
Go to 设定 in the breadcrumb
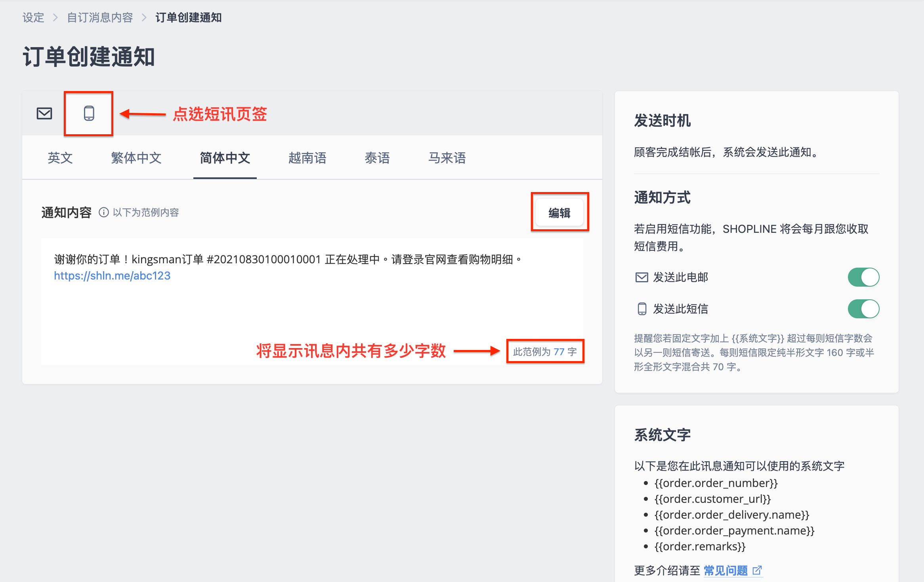coord(33,17)
